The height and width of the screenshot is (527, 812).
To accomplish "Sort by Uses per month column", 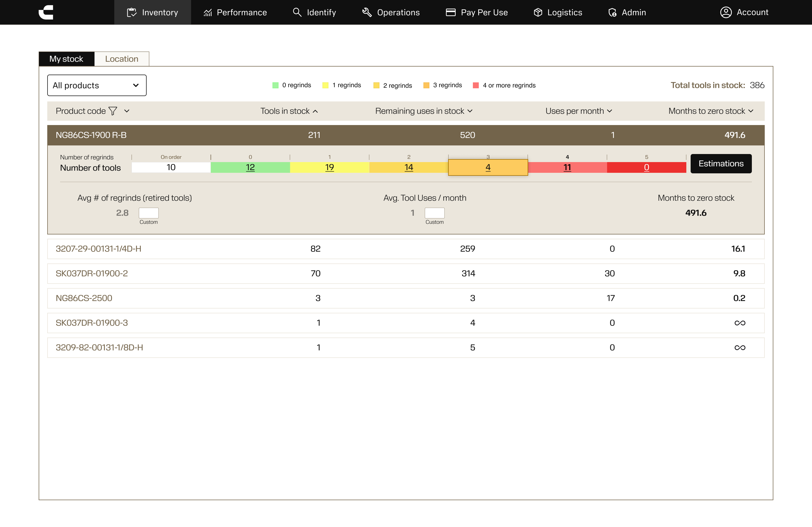I will click(578, 111).
